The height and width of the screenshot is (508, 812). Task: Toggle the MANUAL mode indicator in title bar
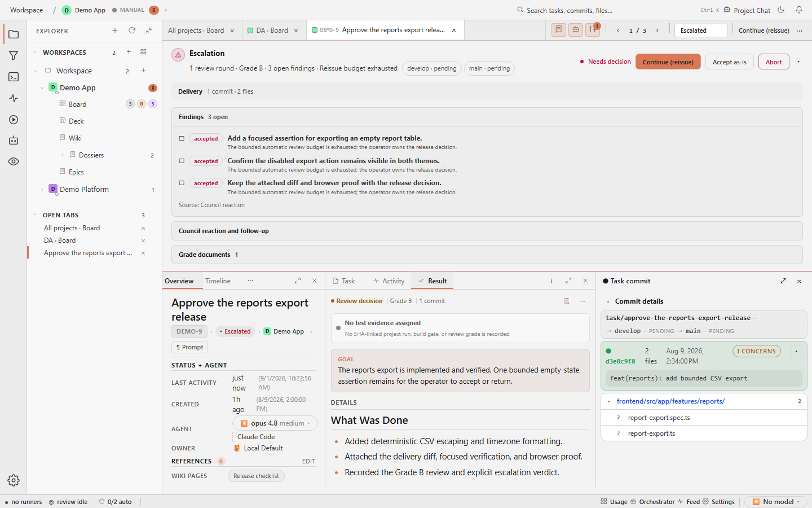click(129, 10)
